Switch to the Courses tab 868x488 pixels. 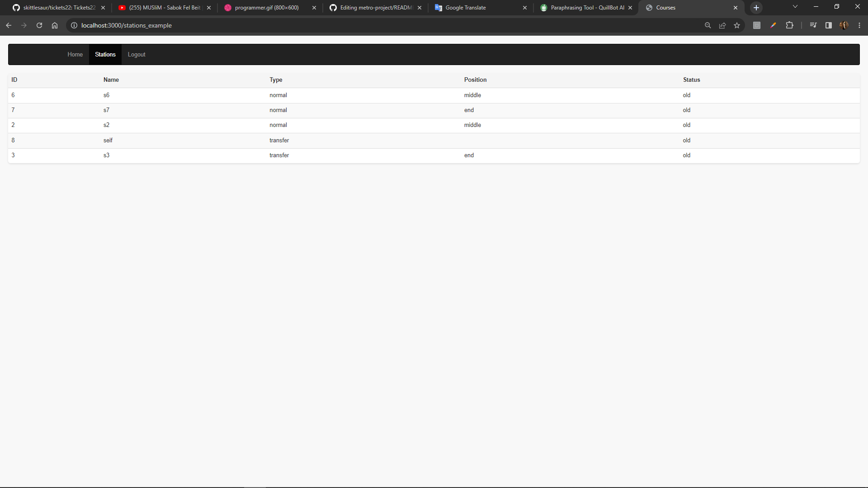click(665, 8)
